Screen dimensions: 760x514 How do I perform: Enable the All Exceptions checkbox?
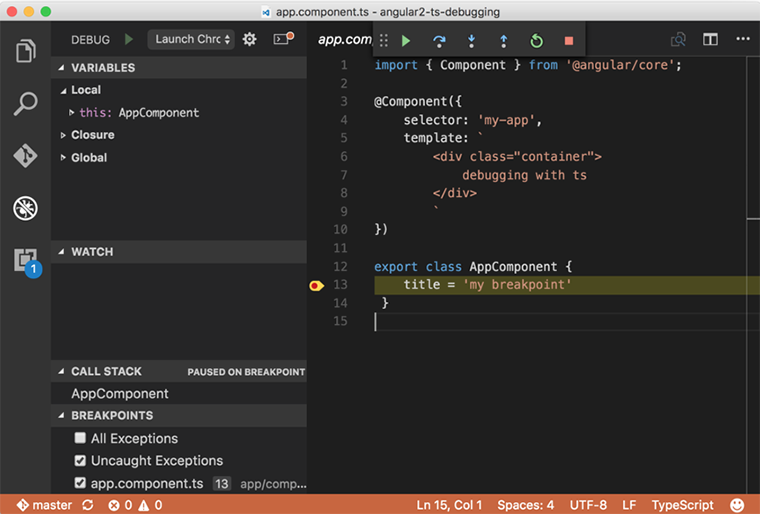point(80,438)
